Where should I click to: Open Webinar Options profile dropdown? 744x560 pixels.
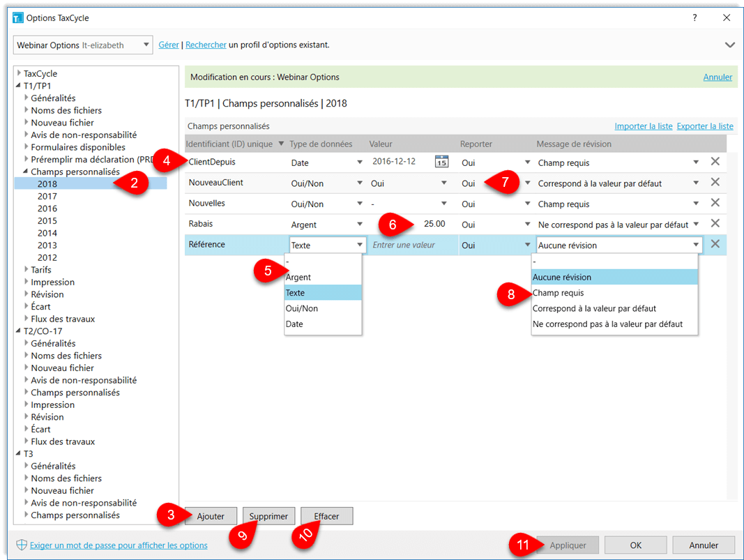pyautogui.click(x=146, y=45)
